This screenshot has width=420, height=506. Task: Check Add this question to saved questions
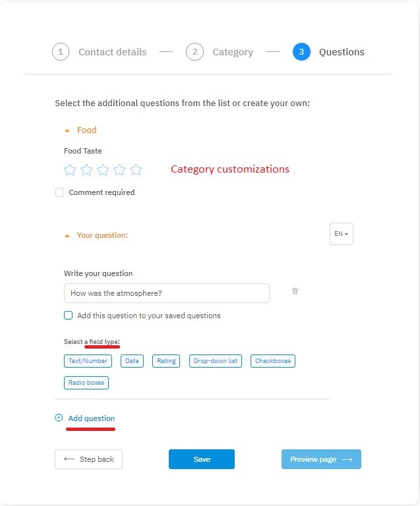coord(68,316)
